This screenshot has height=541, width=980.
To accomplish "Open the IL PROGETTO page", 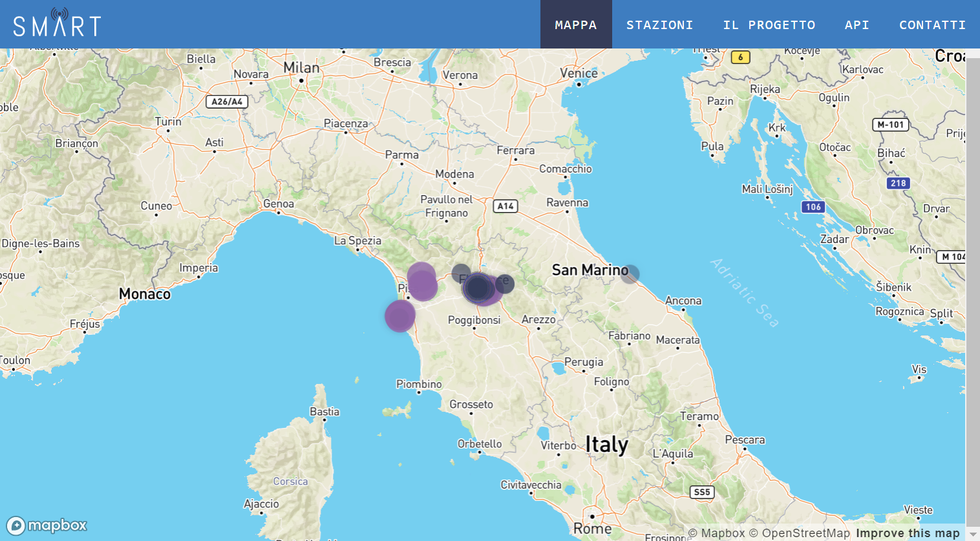I will pos(769,25).
